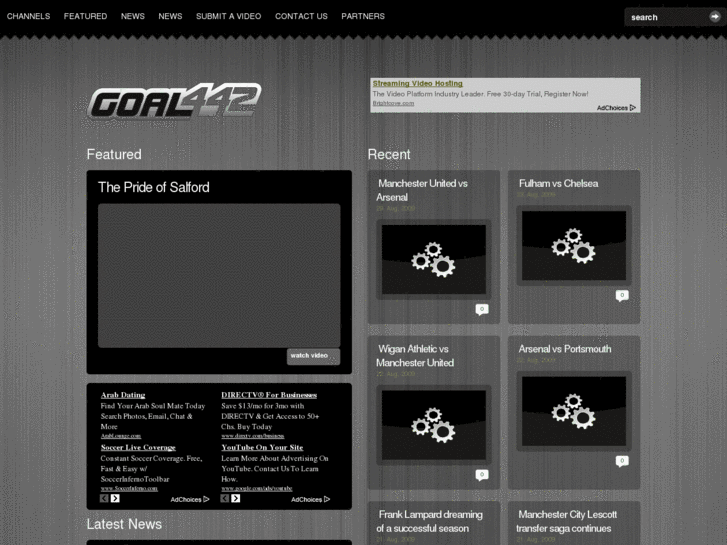Open the Channels menu item
This screenshot has height=545, width=727.
click(x=28, y=16)
